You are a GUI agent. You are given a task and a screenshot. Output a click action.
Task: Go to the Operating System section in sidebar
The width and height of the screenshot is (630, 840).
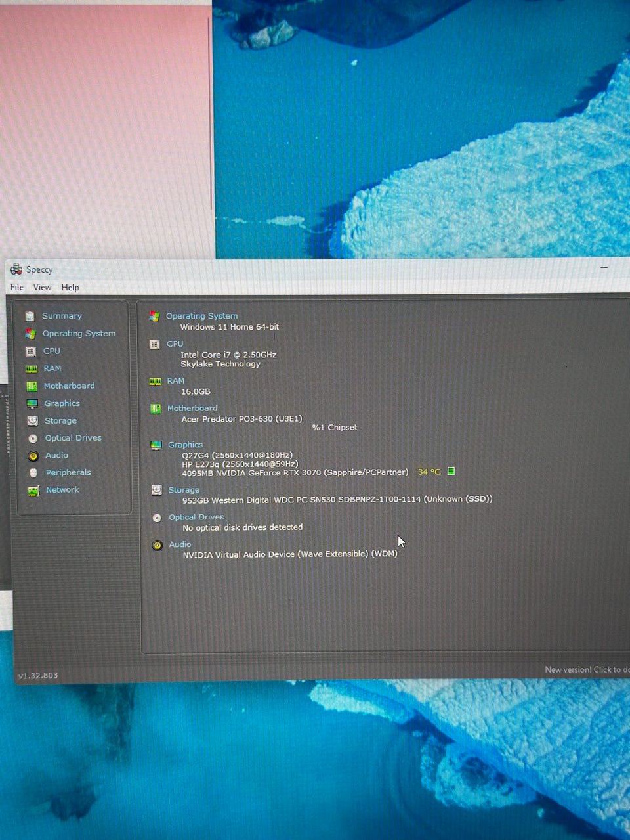(79, 334)
